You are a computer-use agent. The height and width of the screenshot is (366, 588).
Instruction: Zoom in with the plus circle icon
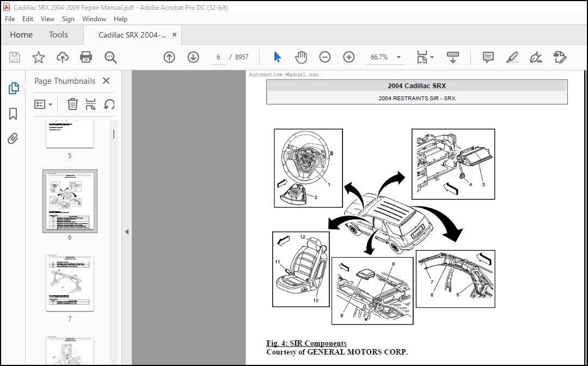349,57
